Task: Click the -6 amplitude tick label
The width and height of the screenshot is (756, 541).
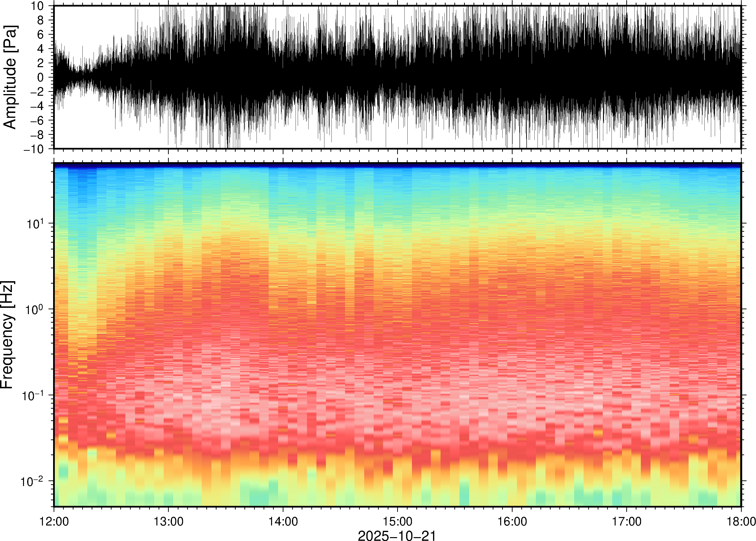Action: [37, 120]
